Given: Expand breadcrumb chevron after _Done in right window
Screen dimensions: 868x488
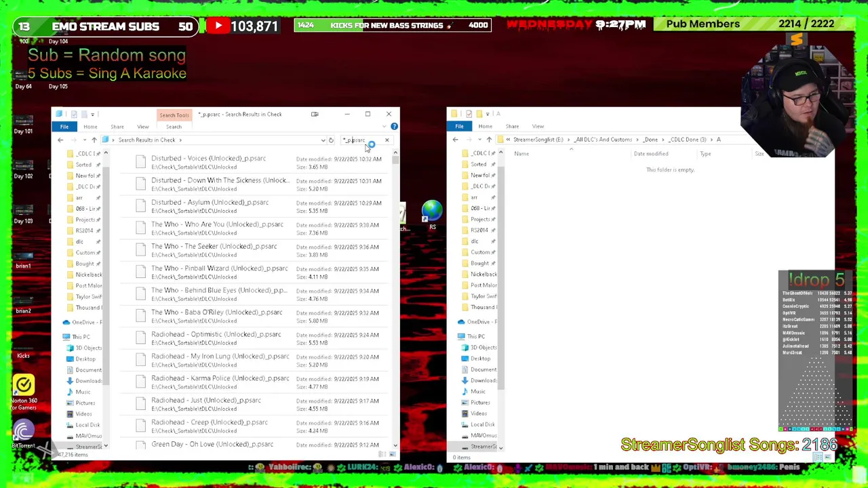Looking at the screenshot, I should (663, 140).
